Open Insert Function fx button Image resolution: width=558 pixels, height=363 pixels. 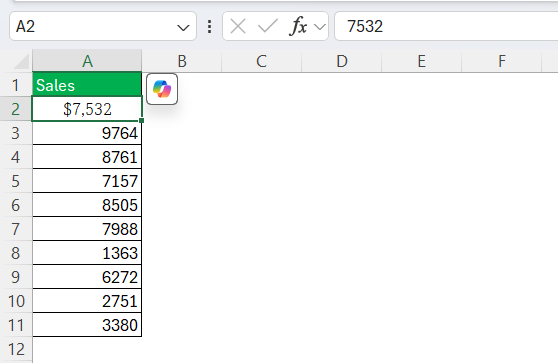coord(298,26)
